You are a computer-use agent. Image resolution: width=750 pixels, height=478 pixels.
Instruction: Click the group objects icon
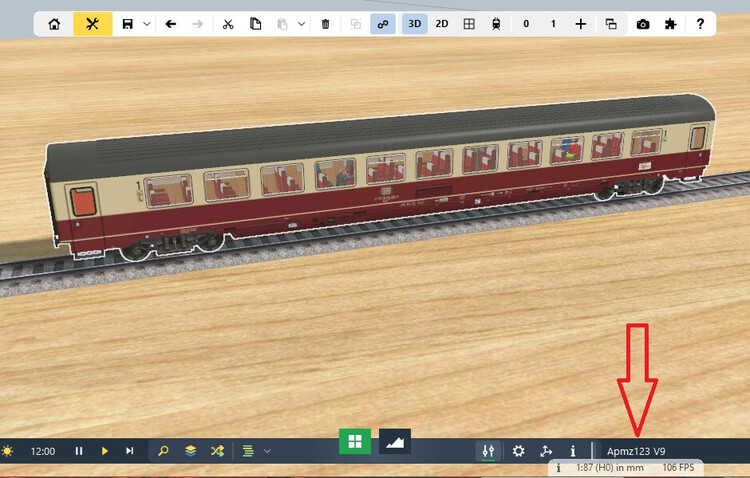(x=355, y=24)
